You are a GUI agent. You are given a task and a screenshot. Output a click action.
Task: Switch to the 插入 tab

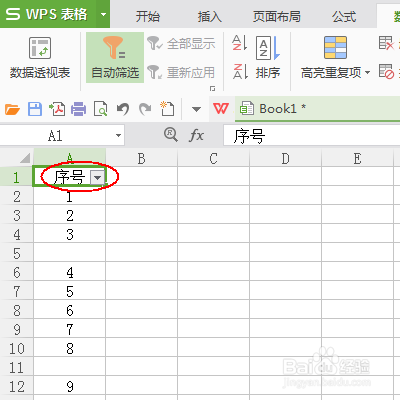coord(210,16)
